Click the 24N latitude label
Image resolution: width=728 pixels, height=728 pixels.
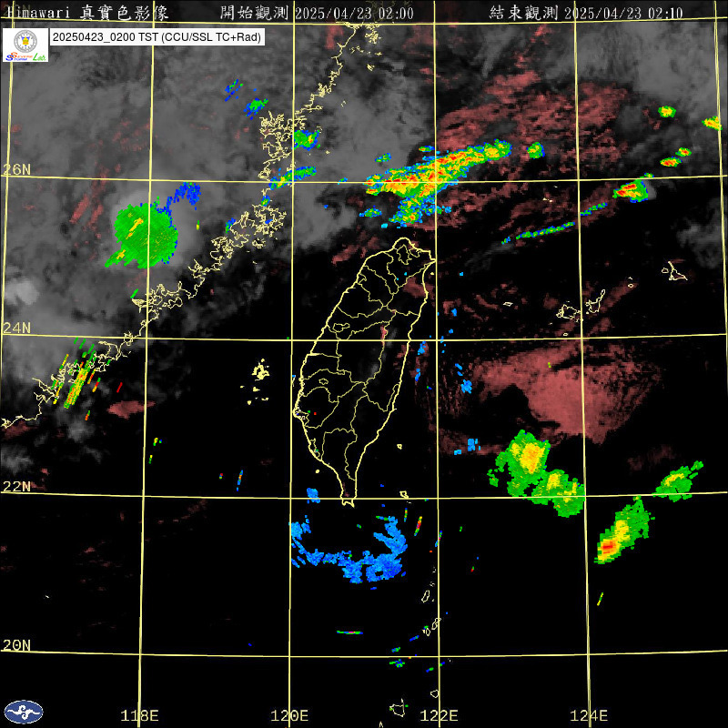16,328
